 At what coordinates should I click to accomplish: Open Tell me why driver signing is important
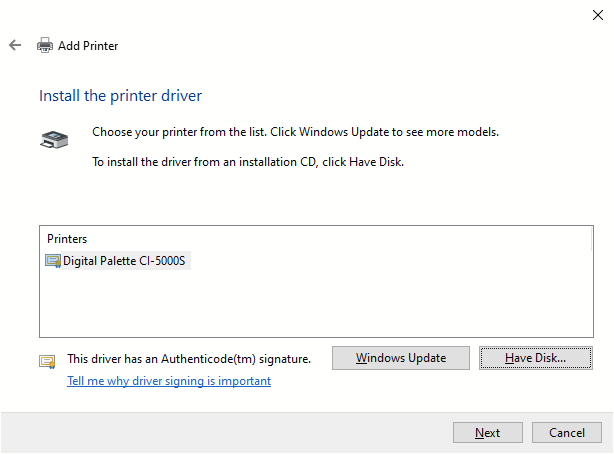[169, 381]
